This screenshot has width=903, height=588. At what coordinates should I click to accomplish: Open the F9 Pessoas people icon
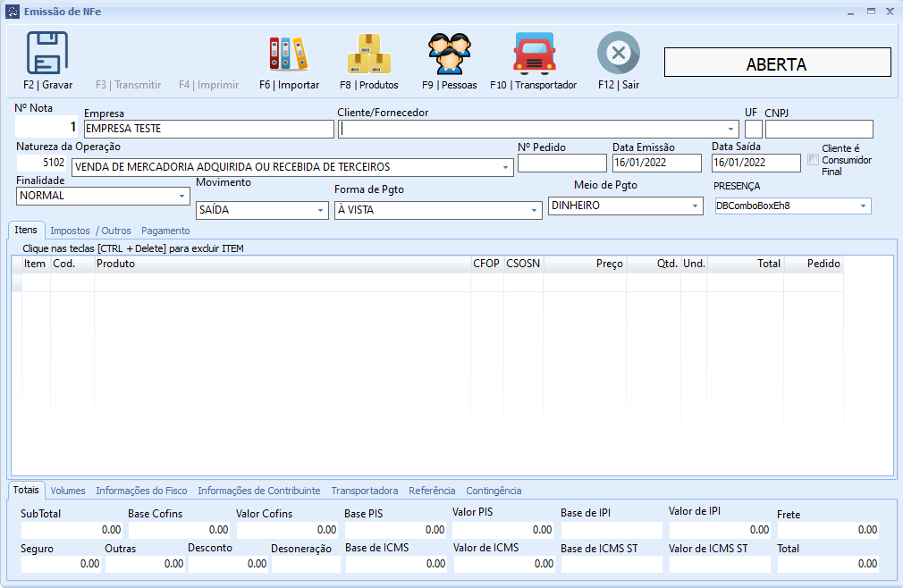tap(449, 54)
